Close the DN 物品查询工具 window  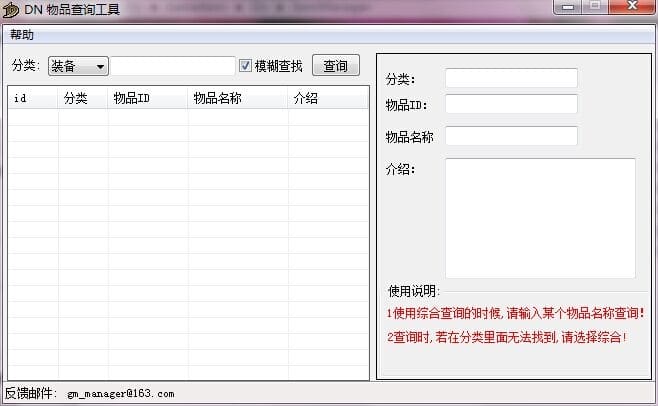(x=632, y=7)
